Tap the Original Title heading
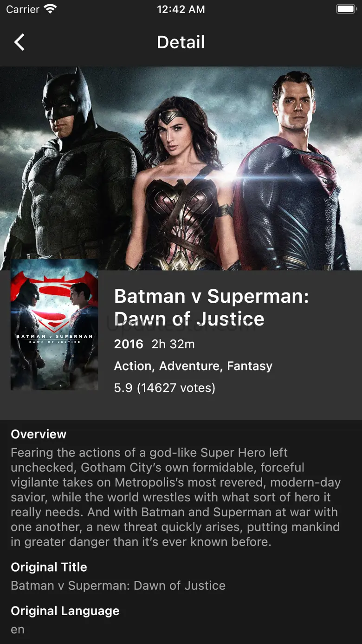The height and width of the screenshot is (644, 362). coord(49,567)
